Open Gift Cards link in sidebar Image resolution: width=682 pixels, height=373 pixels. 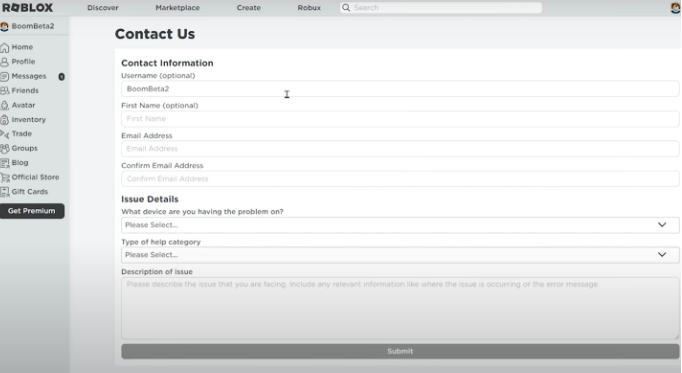click(30, 192)
